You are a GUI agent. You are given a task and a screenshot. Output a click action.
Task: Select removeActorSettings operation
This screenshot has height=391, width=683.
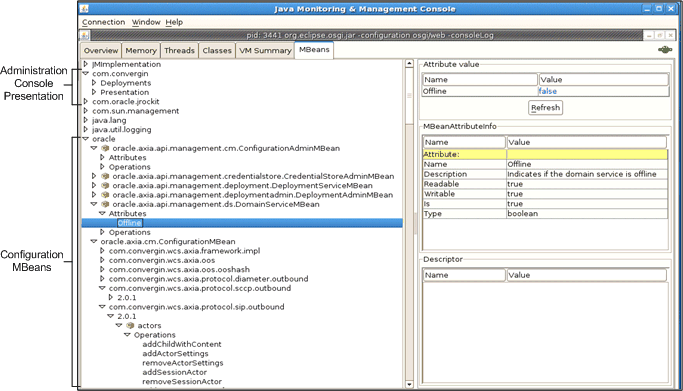click(183, 363)
